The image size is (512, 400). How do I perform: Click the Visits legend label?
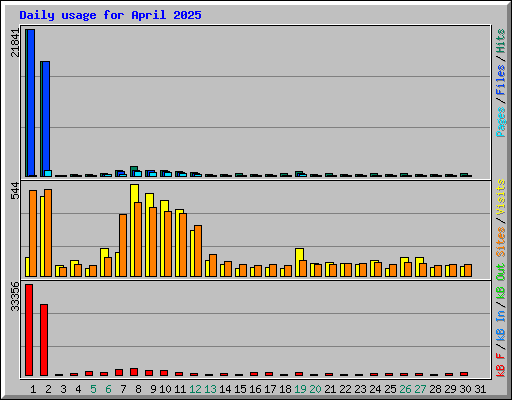click(x=500, y=197)
